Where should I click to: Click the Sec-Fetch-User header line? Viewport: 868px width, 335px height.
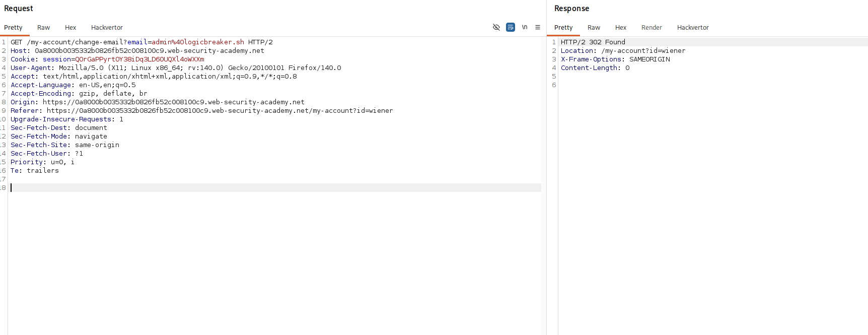click(x=47, y=154)
